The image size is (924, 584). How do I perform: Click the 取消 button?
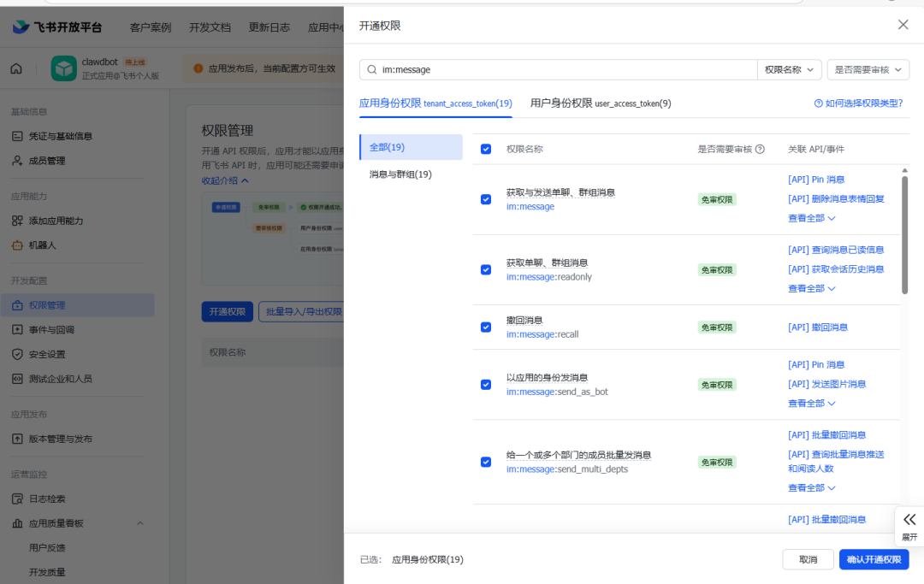[x=808, y=559]
